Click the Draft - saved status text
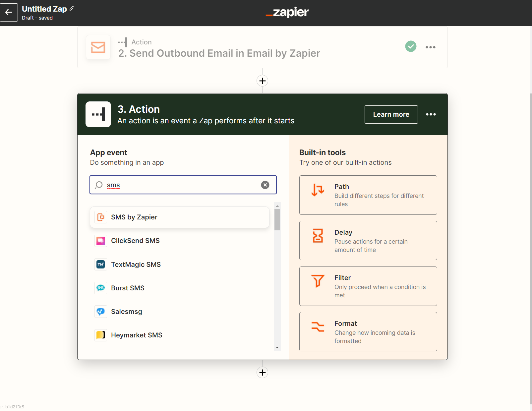532x411 pixels. click(37, 18)
